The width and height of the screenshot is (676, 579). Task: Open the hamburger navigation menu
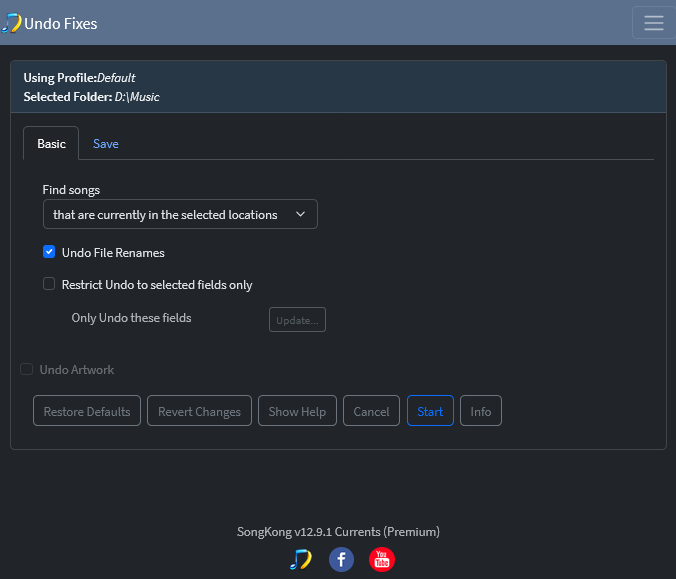click(x=654, y=23)
